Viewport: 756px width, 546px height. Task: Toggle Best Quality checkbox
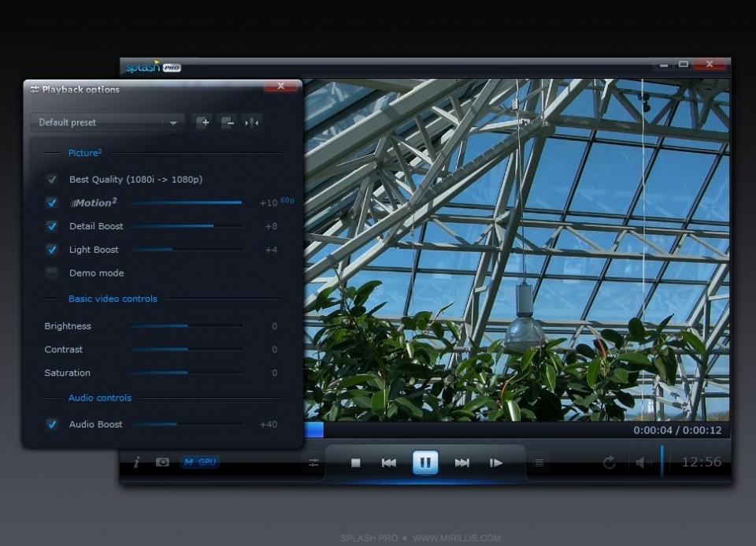pos(52,180)
